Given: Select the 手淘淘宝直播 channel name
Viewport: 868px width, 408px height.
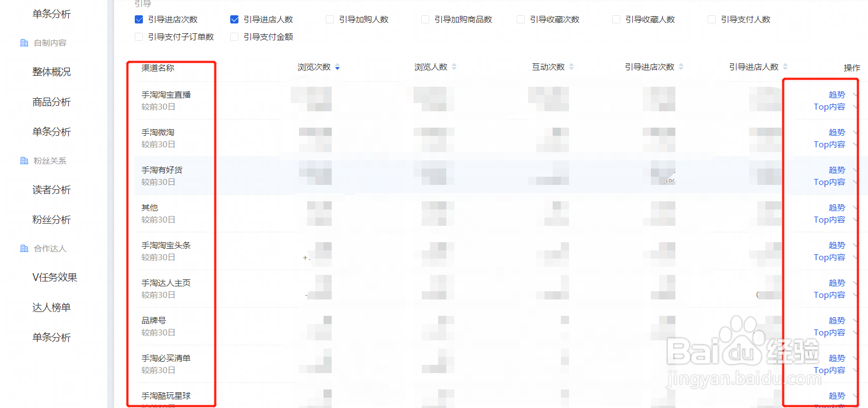Looking at the screenshot, I should (x=166, y=95).
